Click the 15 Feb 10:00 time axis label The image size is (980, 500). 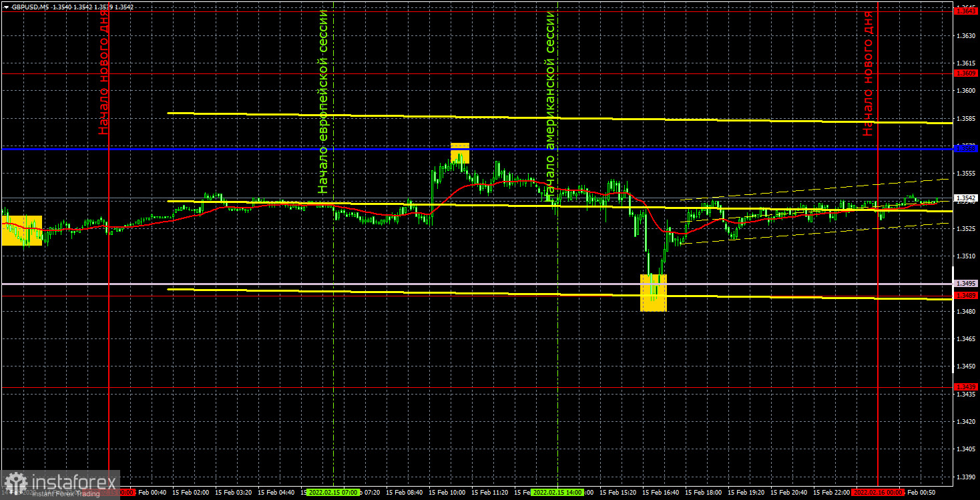tap(447, 492)
